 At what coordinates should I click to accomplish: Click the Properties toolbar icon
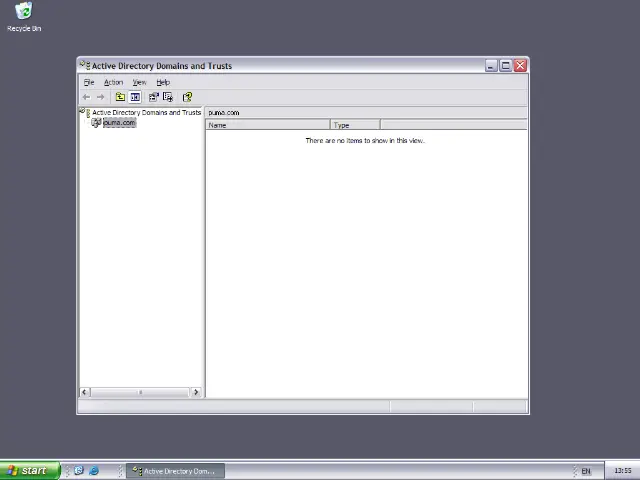click(153, 97)
